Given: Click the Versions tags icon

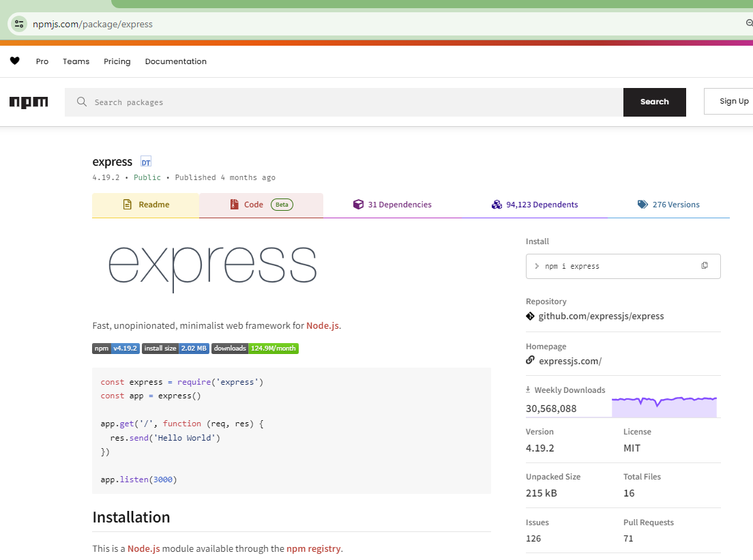Looking at the screenshot, I should pyautogui.click(x=643, y=205).
